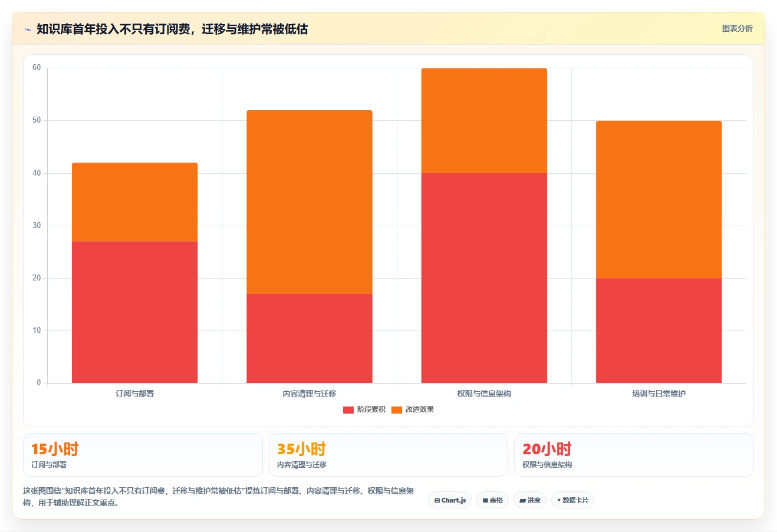Click the orange bar segment for 内容清理与迁移
The height and width of the screenshot is (532, 777).
[310, 202]
